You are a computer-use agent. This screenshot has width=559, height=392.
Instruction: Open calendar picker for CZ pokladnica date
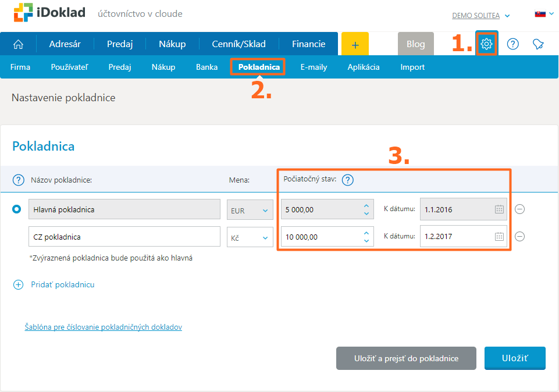click(499, 237)
